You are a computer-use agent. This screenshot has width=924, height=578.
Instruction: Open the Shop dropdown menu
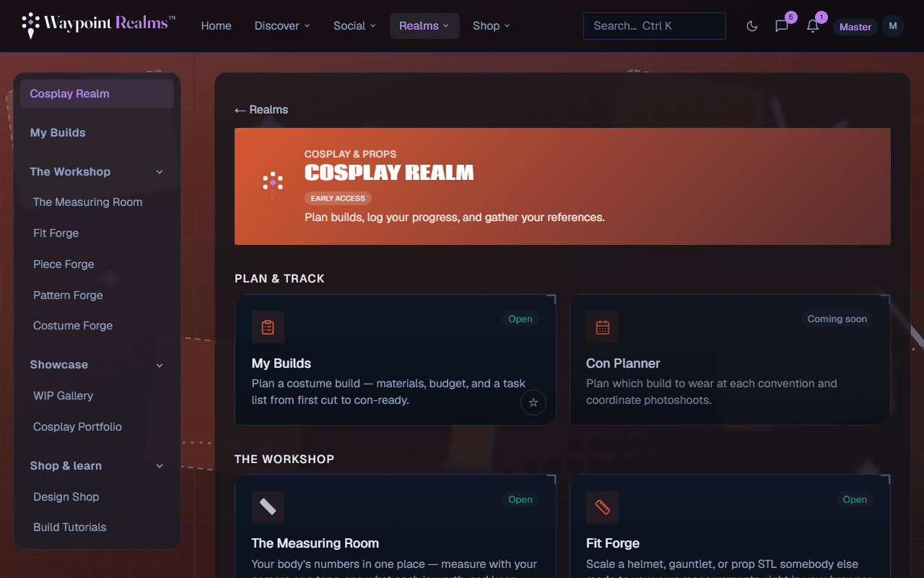tap(492, 26)
